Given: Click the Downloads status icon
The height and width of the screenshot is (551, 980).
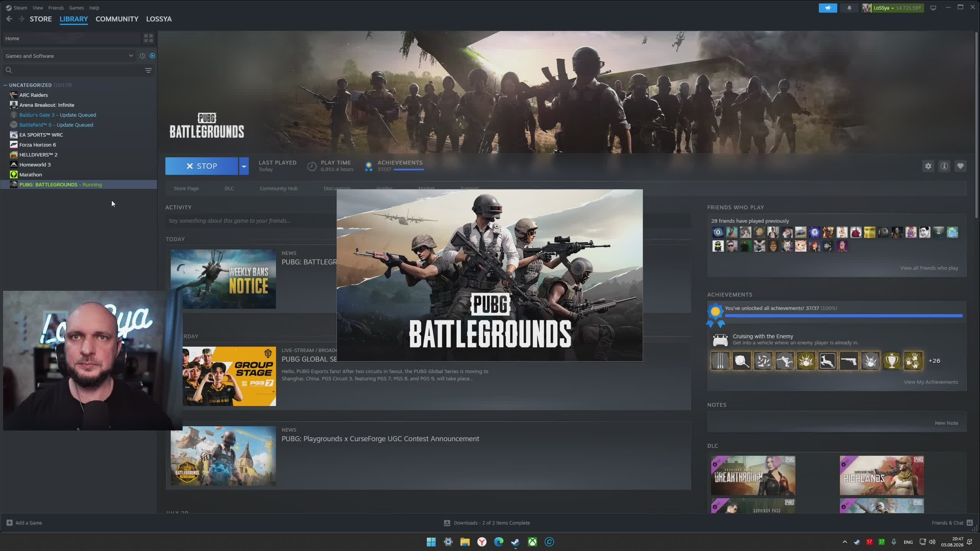Looking at the screenshot, I should point(447,523).
